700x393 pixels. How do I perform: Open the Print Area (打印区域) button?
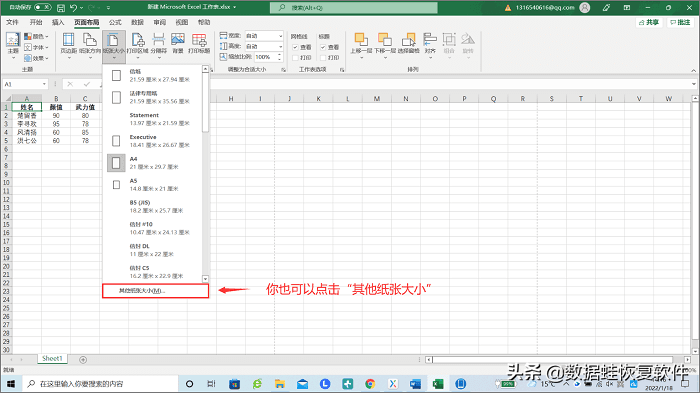pos(138,46)
